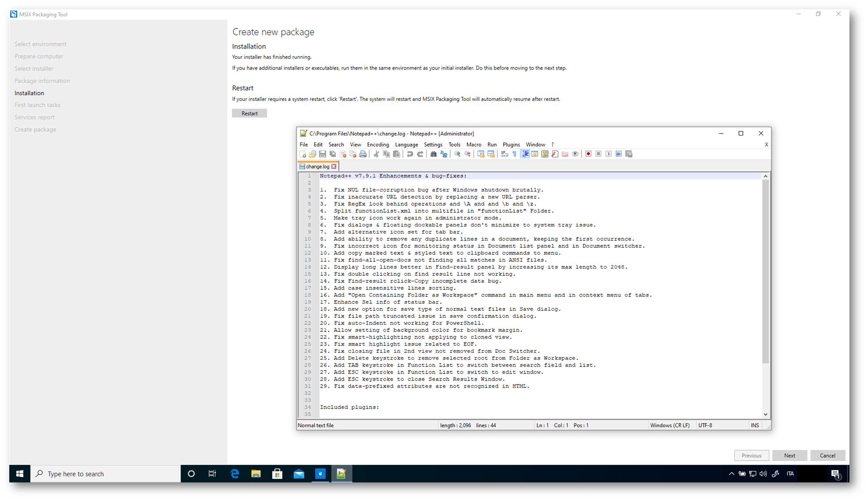Click the taskbar search box
Image resolution: width=868 pixels, height=501 pixels.
[x=106, y=474]
